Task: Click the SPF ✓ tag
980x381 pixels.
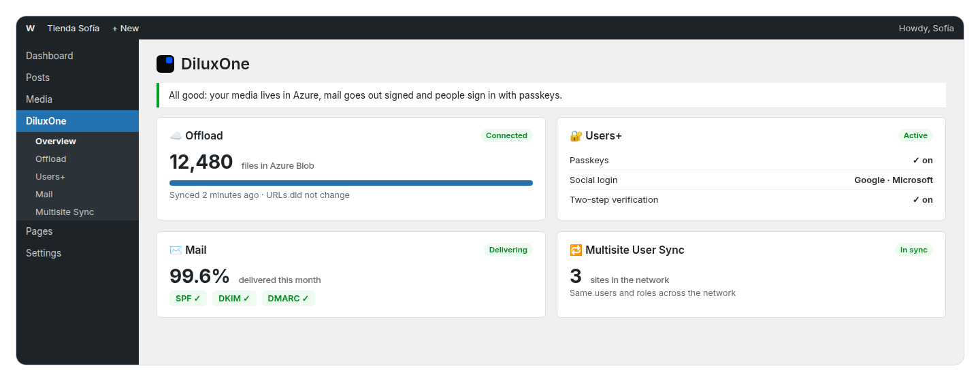Action: point(188,299)
